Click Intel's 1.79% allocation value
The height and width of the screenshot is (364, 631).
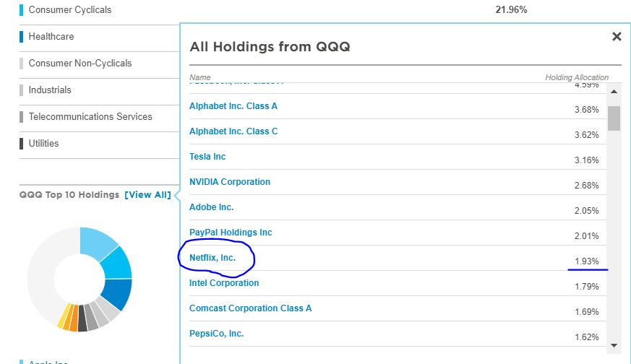pyautogui.click(x=586, y=287)
